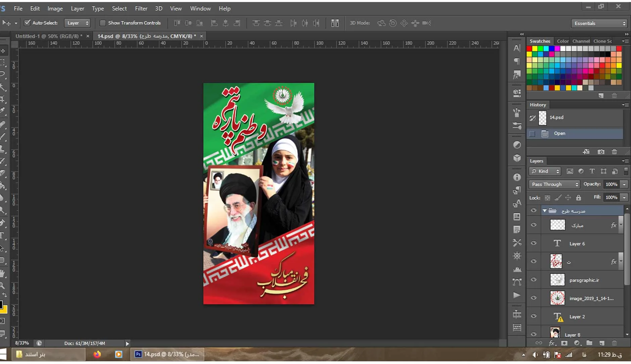
Task: Switch to the Untitled-1 document tab
Action: pos(49,36)
